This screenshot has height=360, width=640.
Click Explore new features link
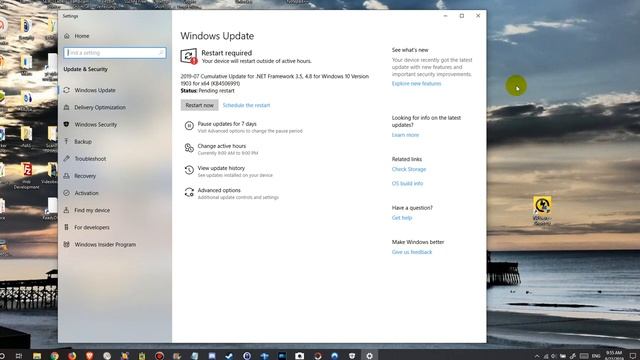pyautogui.click(x=416, y=83)
